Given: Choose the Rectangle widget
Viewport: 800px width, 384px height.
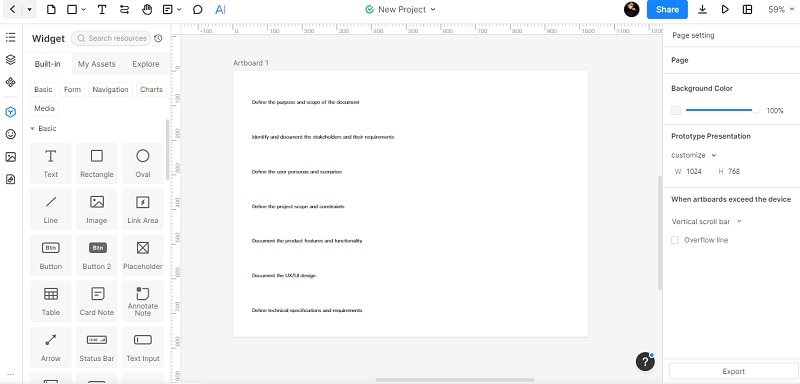Looking at the screenshot, I should pos(96,163).
